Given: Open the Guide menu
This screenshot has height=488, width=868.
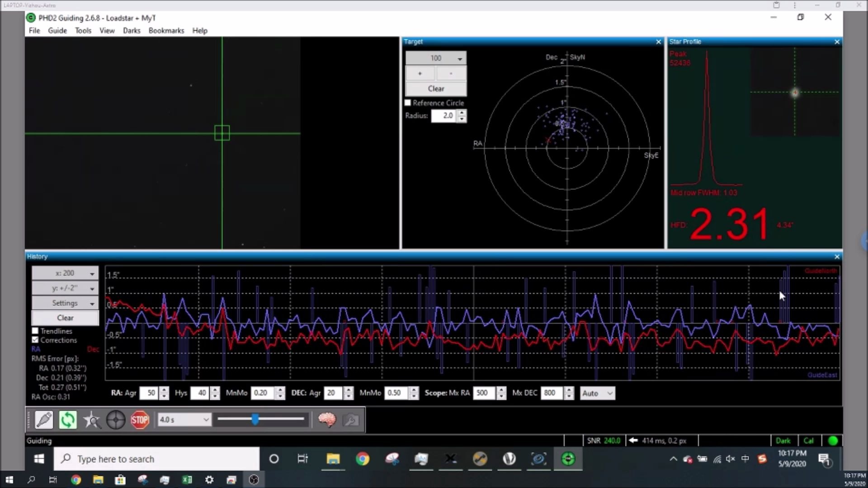Looking at the screenshot, I should click(x=57, y=30).
